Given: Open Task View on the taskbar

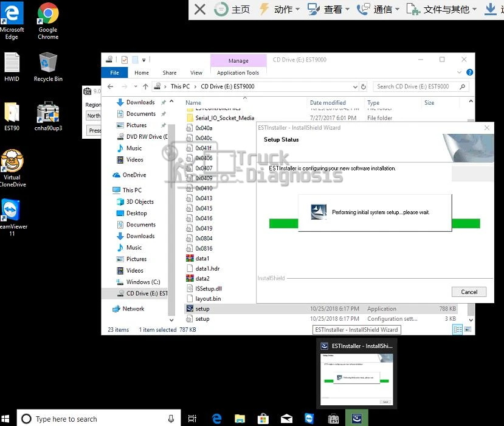Looking at the screenshot, I should [192, 419].
